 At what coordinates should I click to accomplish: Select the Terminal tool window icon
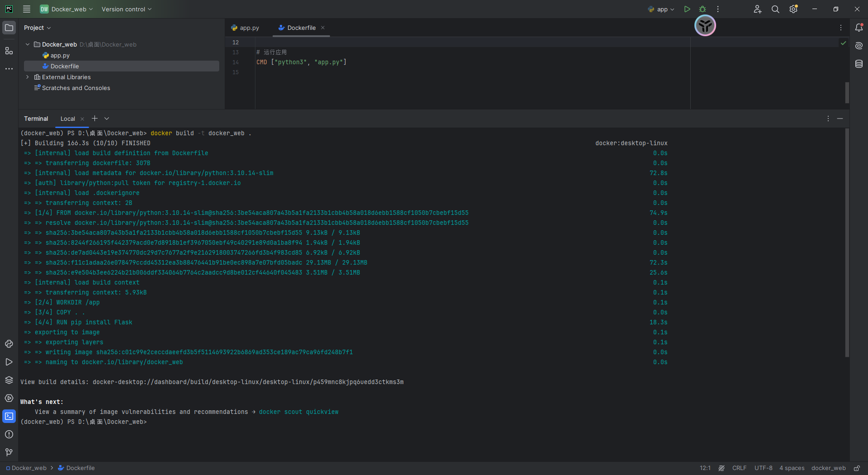[9, 416]
